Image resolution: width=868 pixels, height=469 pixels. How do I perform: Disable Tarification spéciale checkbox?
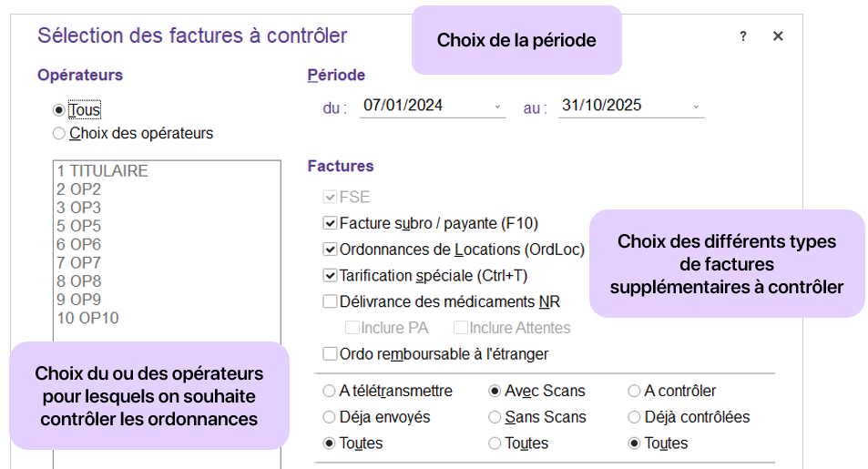pyautogui.click(x=330, y=275)
